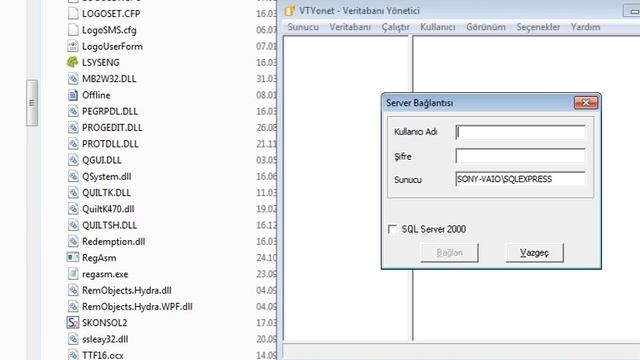Select the regasm.exe file icon
This screenshot has width=640, height=360.
coord(73,274)
